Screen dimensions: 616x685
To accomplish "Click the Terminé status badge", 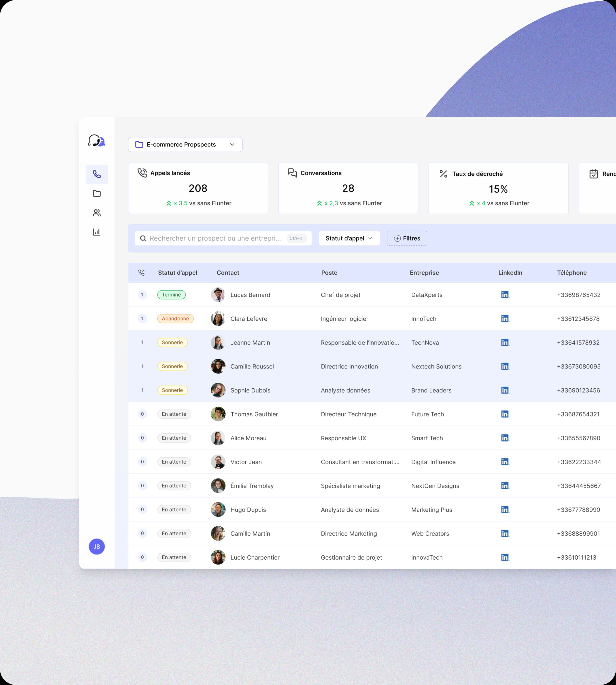I will coord(171,295).
